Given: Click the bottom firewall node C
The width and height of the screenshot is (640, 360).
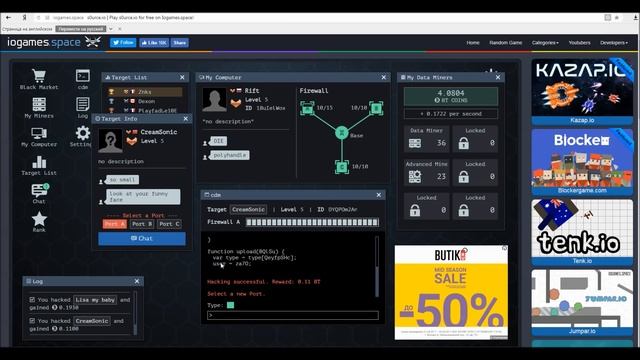Looking at the screenshot, I should (x=342, y=167).
